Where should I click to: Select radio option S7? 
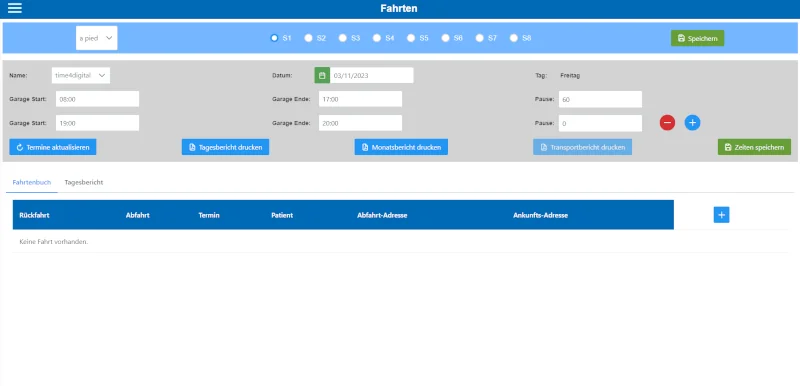[480, 38]
